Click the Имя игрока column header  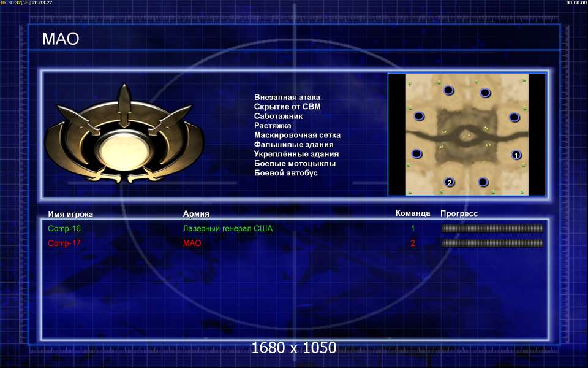70,214
